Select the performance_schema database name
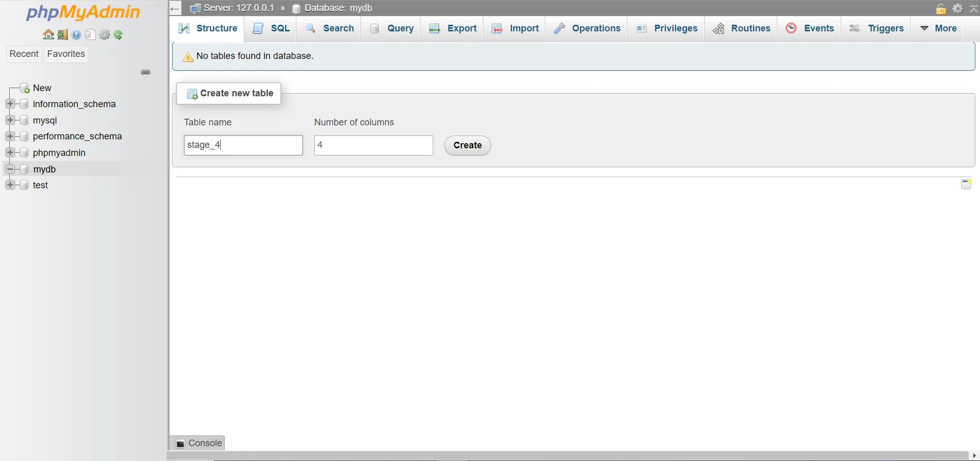The width and height of the screenshot is (980, 461). [x=77, y=136]
